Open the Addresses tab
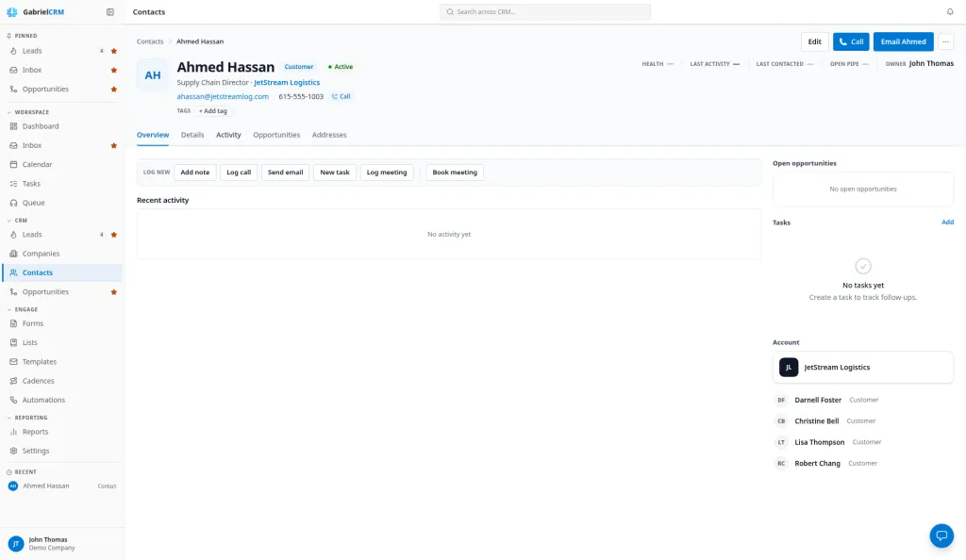Viewport: 966px width, 560px height. (x=329, y=135)
